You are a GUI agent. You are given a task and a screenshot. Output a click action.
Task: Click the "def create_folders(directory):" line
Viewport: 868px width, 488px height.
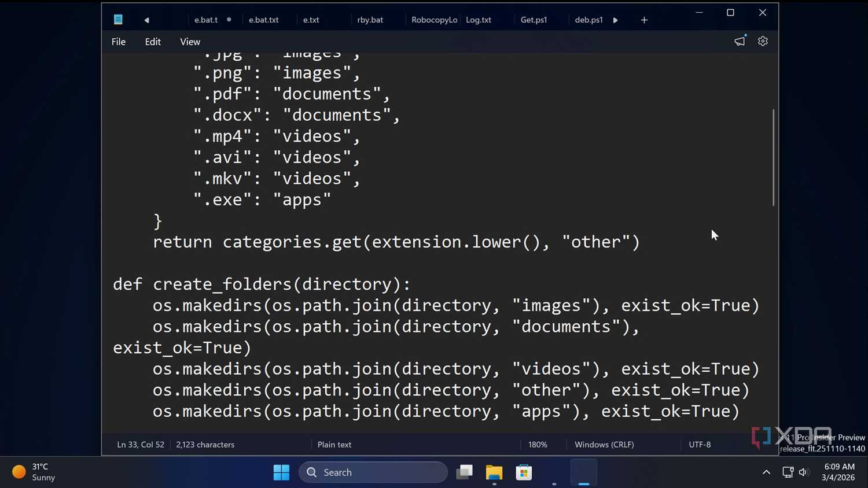pyautogui.click(x=262, y=284)
